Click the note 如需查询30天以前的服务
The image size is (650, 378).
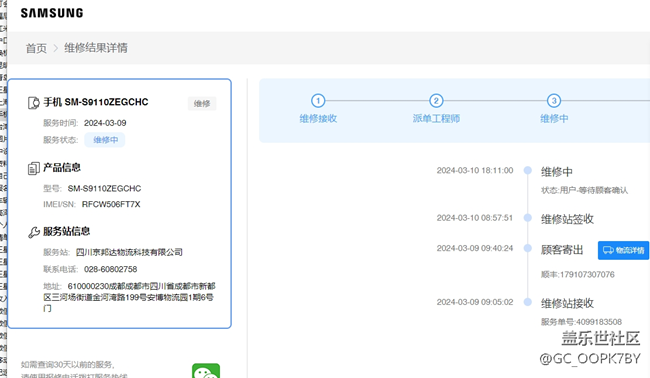pos(68,364)
